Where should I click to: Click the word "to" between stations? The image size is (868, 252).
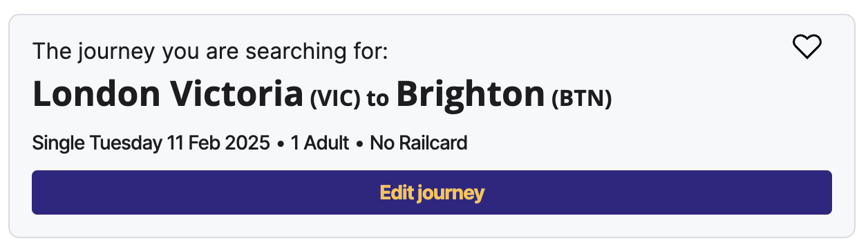click(x=378, y=98)
